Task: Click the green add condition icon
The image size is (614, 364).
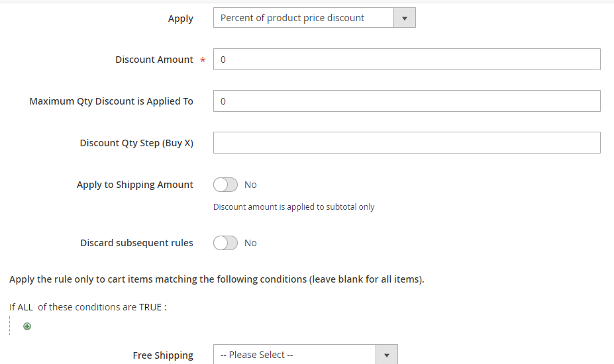Action: [27, 326]
